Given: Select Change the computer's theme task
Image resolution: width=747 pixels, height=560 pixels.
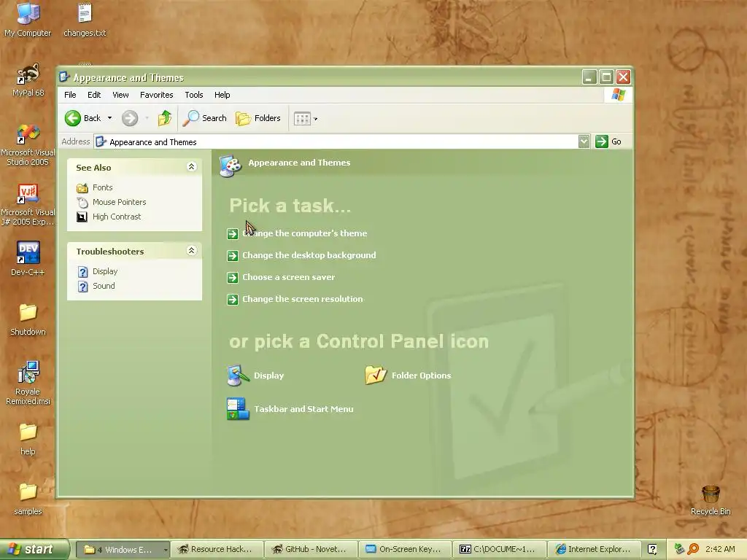Looking at the screenshot, I should point(304,233).
